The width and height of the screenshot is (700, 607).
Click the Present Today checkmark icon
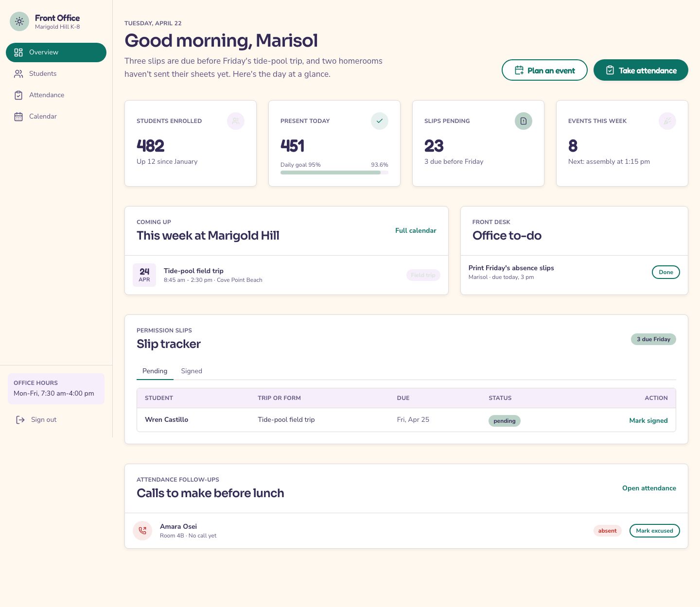click(x=380, y=121)
